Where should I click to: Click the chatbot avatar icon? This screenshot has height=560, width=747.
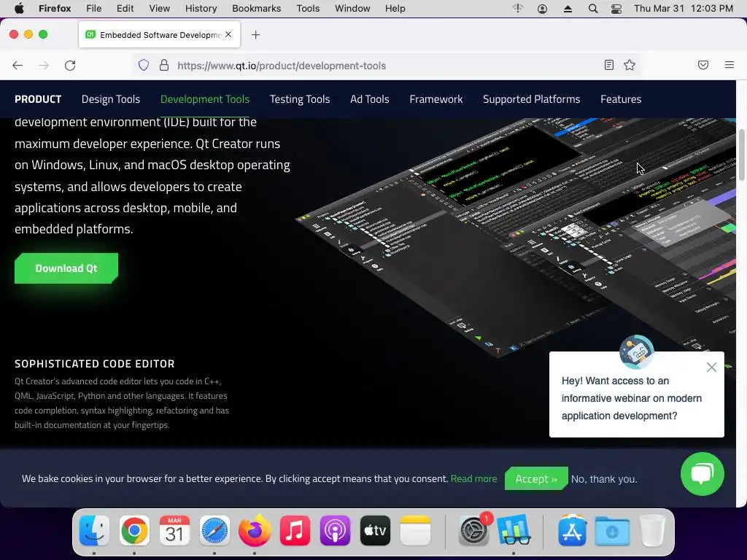(x=636, y=352)
